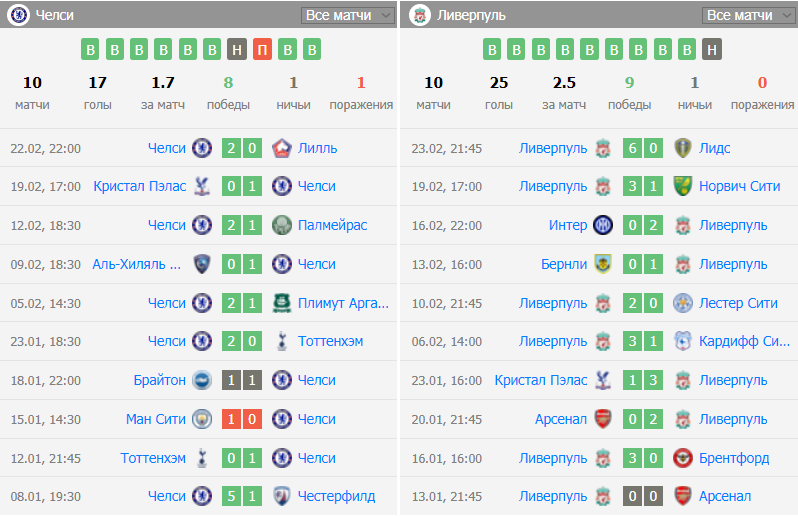Open Chelsea's "Все матчи" dropdown

[x=349, y=15]
